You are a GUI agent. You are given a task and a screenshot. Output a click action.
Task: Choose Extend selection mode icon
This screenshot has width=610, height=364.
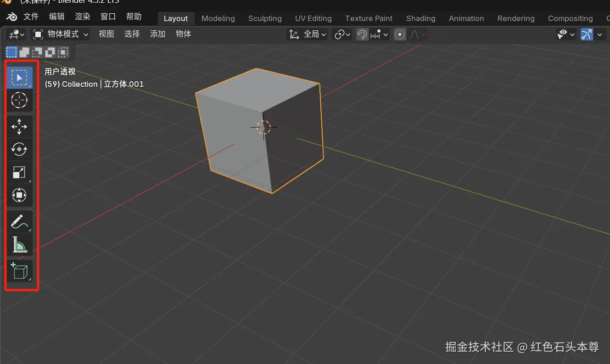pos(24,52)
